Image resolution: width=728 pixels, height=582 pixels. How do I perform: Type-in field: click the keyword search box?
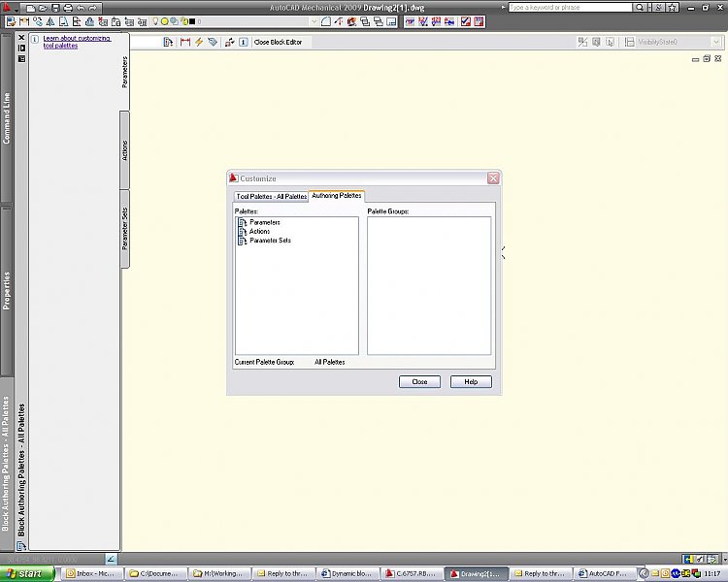click(570, 8)
